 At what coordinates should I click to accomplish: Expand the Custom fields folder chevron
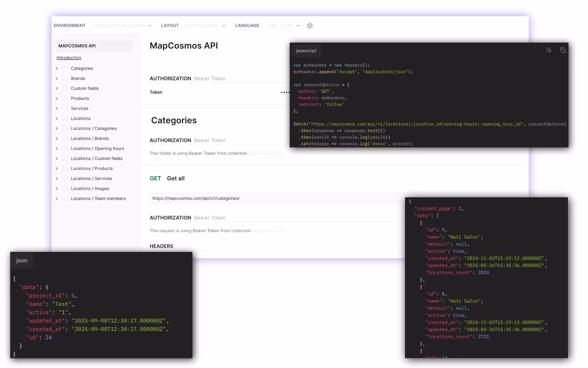click(x=57, y=89)
